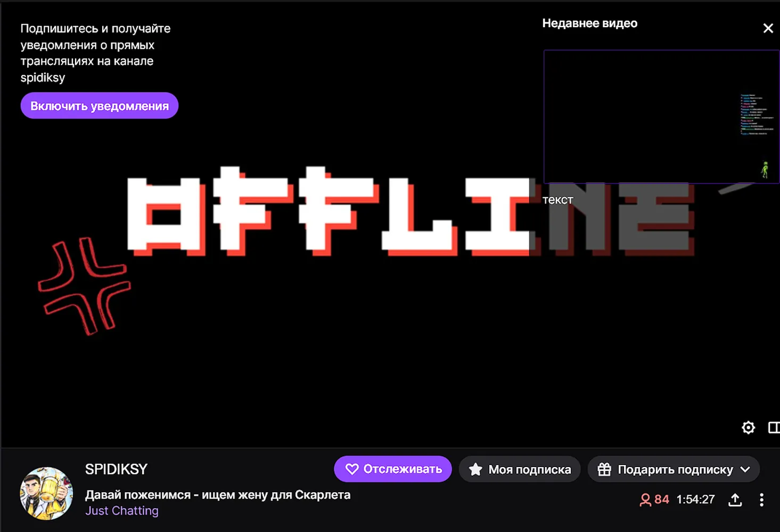Click the SPIDIKSY channel name

click(x=116, y=469)
